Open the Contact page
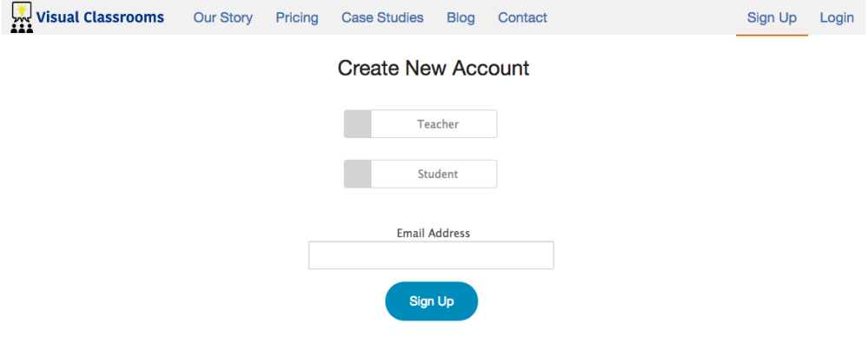Viewport: 868px width, 350px height. point(523,17)
